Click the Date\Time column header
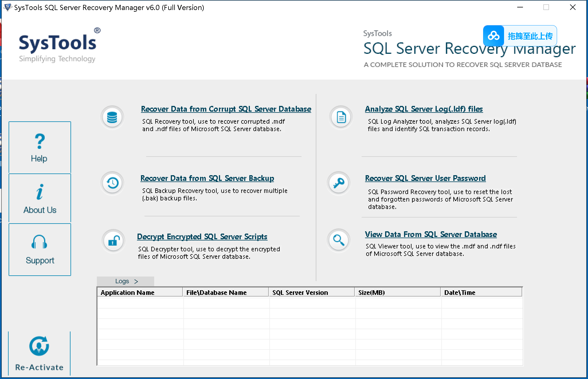Image resolution: width=588 pixels, height=379 pixels. click(481, 293)
